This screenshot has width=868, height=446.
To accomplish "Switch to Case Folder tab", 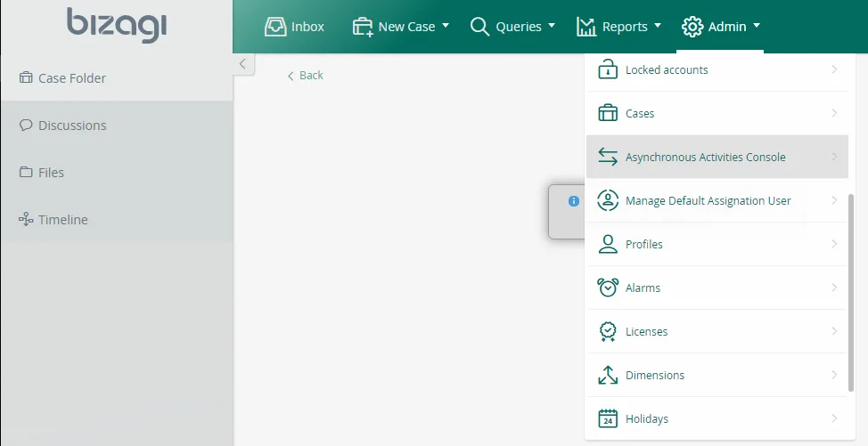I will click(117, 78).
